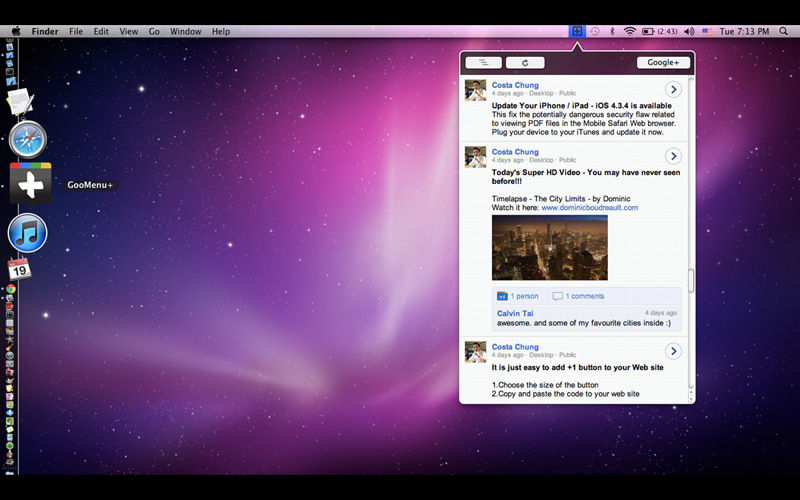Click the US flag input source icon

point(707,31)
